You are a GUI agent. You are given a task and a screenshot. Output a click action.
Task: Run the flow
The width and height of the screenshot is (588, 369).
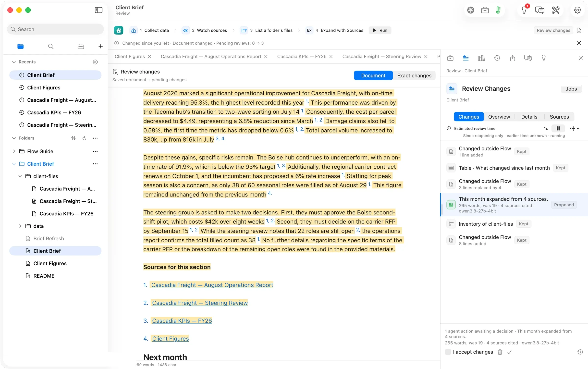(x=380, y=30)
